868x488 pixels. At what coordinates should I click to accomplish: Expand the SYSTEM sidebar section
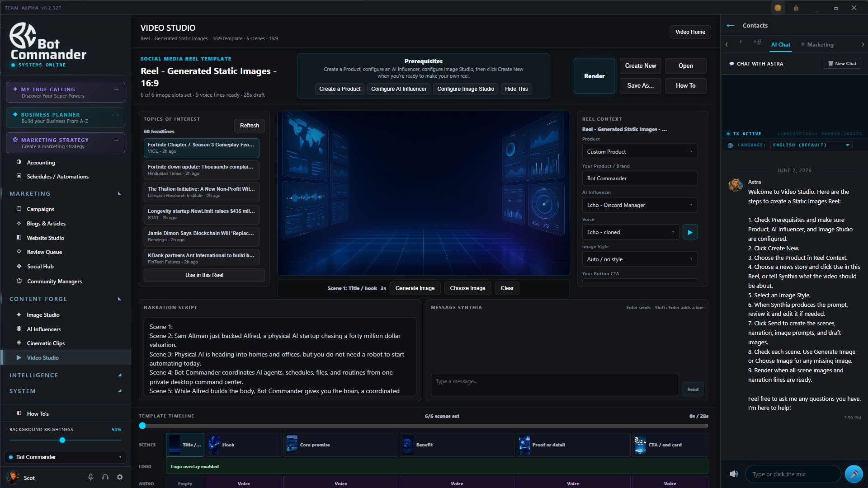(119, 391)
